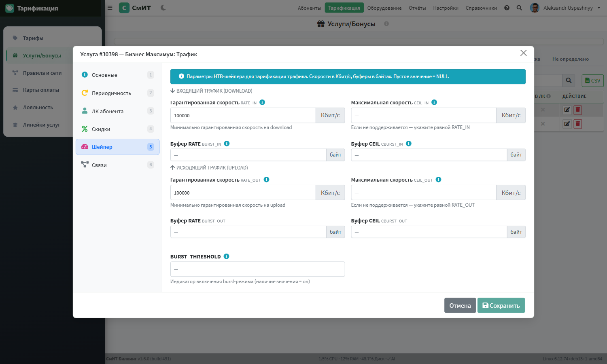The height and width of the screenshot is (364, 607).
Task: Click the user avatar picture
Action: pos(535,8)
